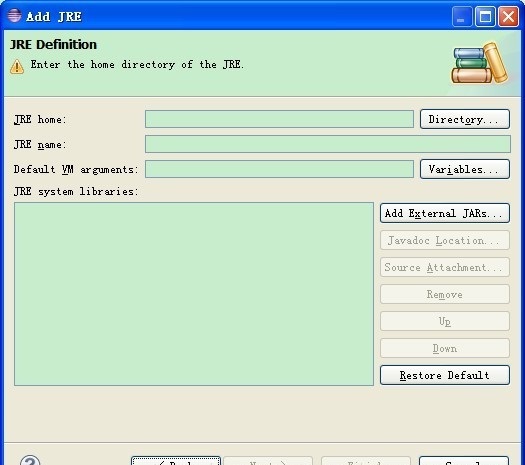Click inside the JRE system libraries list
Image resolution: width=525 pixels, height=465 pixels.
tap(194, 294)
